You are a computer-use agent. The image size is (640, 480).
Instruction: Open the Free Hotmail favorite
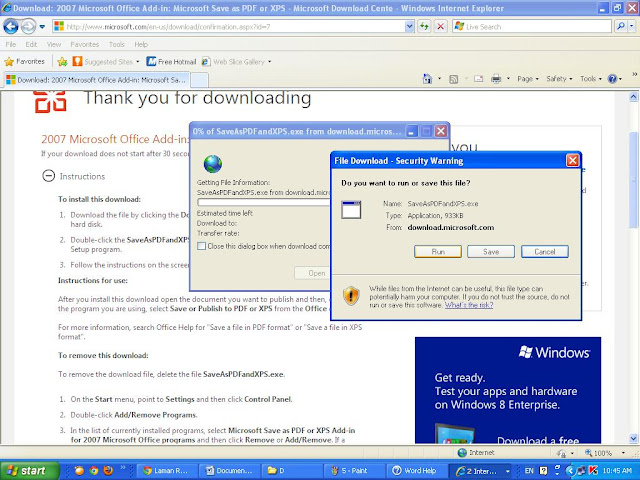tap(171, 62)
